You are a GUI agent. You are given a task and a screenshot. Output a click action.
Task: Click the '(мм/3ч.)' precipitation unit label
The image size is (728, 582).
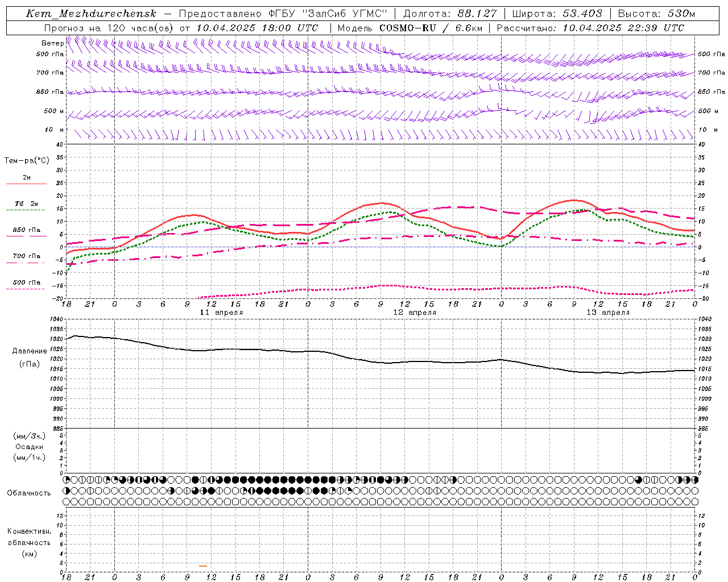click(x=30, y=436)
